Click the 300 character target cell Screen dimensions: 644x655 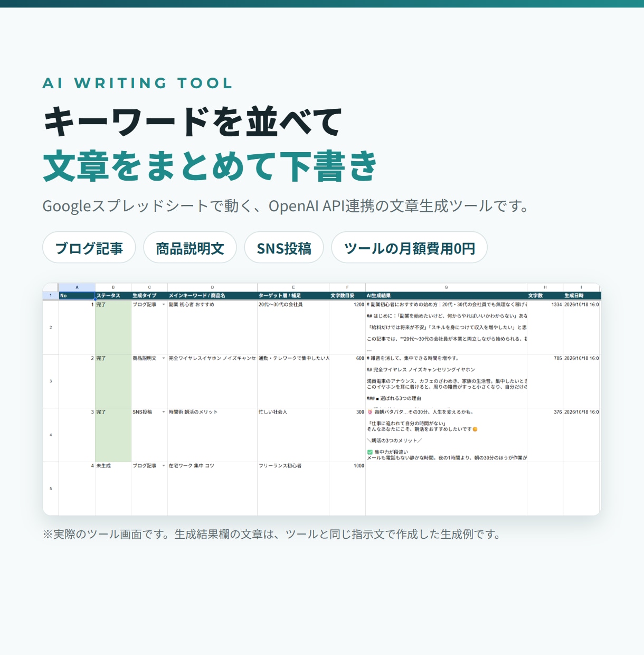click(347, 435)
